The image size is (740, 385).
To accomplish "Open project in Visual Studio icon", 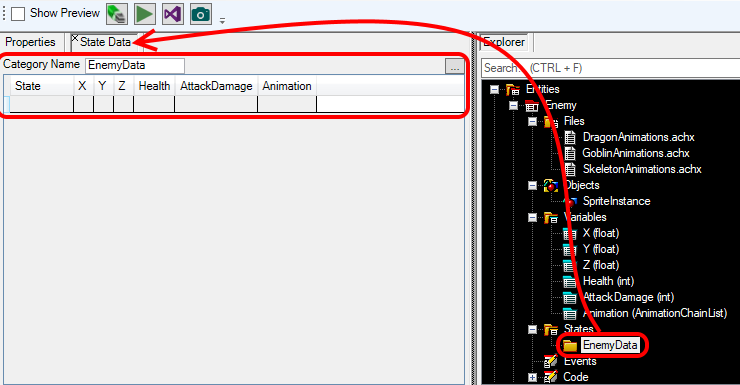I will [173, 14].
